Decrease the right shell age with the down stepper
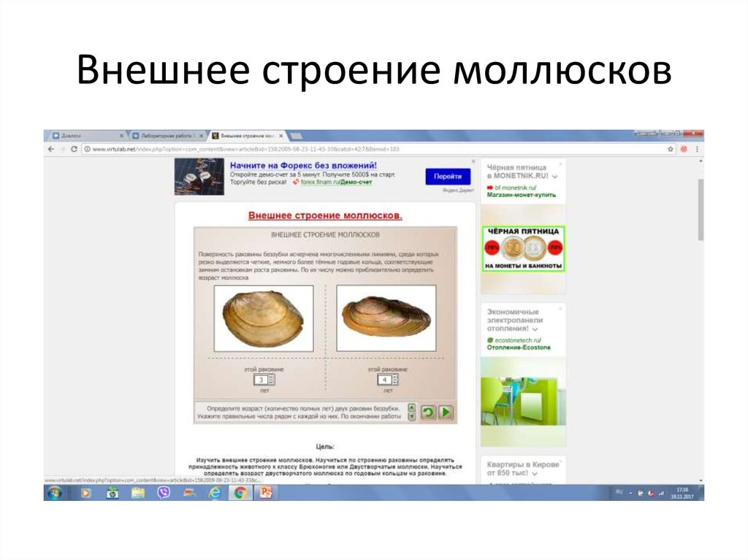This screenshot has height=560, width=748. coord(394,383)
